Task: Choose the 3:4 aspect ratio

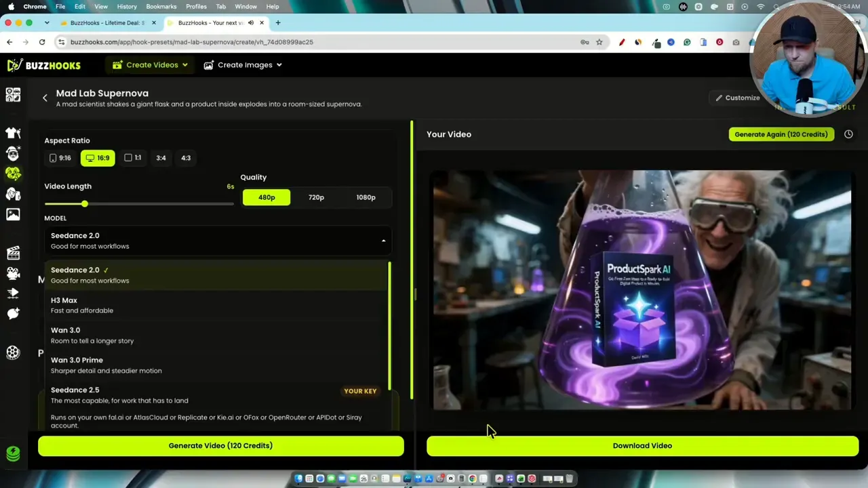Action: click(x=161, y=158)
